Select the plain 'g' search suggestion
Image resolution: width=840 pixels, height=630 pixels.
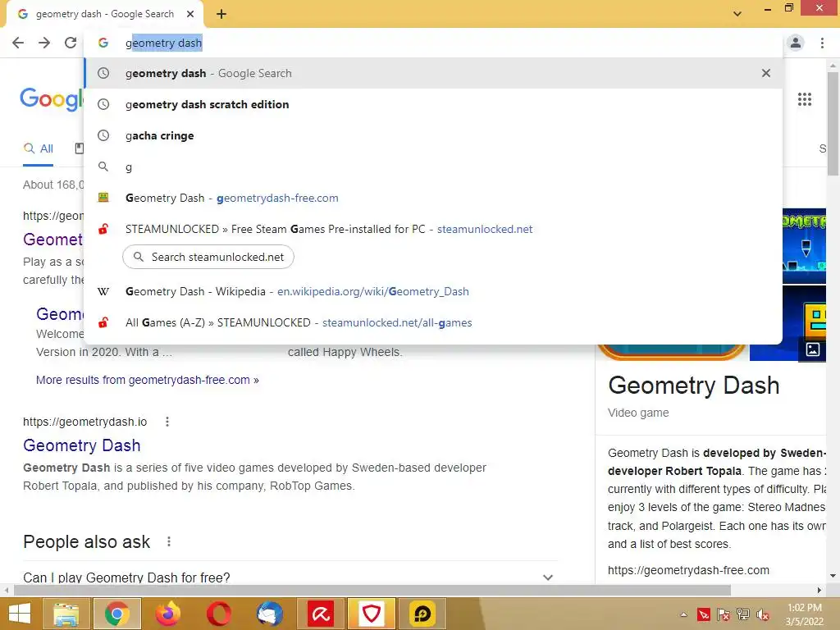coord(433,167)
